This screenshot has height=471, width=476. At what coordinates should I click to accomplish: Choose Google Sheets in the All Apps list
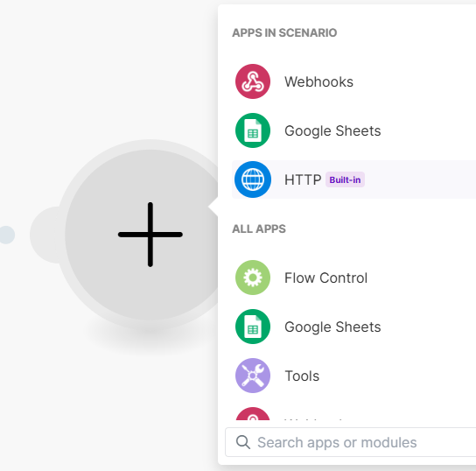pos(354,327)
